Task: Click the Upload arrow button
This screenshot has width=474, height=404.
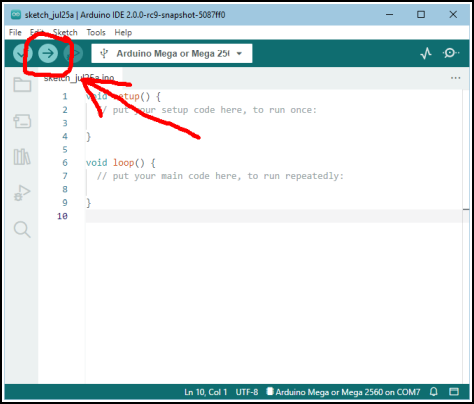Action: point(48,53)
